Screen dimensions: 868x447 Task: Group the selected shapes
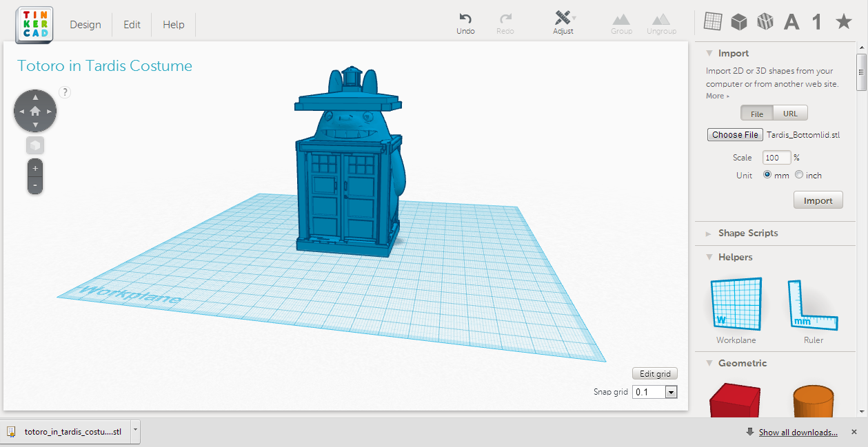[621, 23]
